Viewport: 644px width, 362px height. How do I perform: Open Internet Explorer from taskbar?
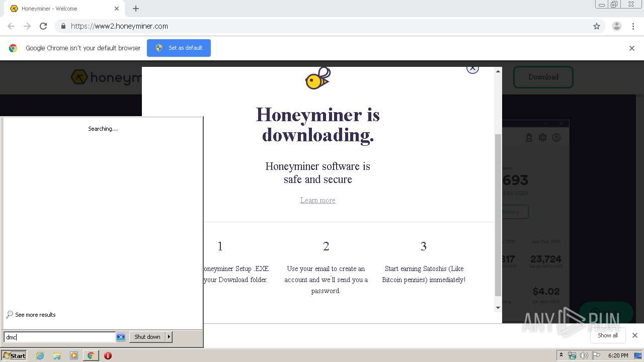coord(40,355)
